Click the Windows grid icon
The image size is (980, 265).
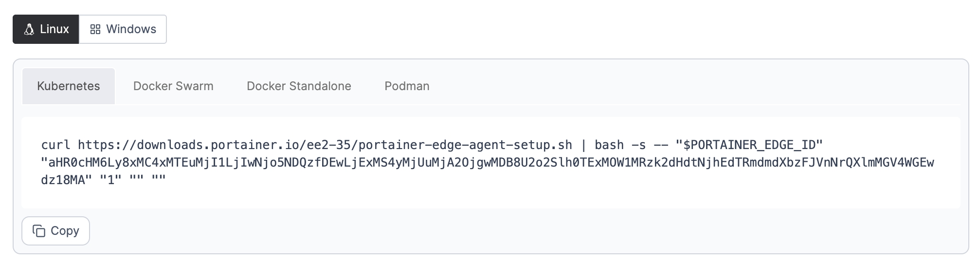(95, 29)
